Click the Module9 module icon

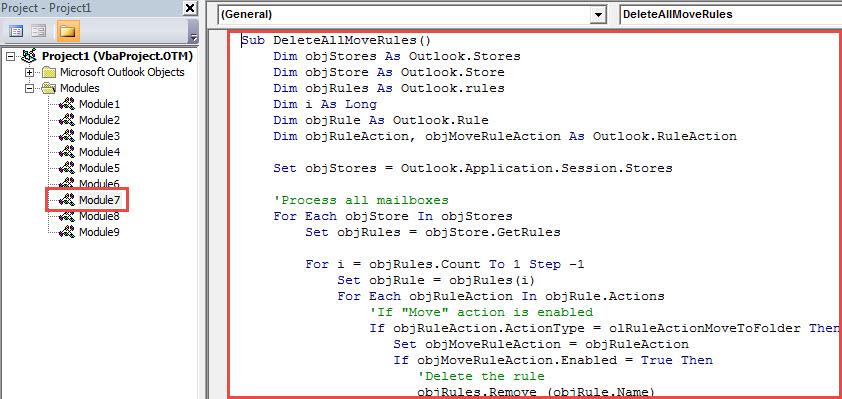[67, 233]
